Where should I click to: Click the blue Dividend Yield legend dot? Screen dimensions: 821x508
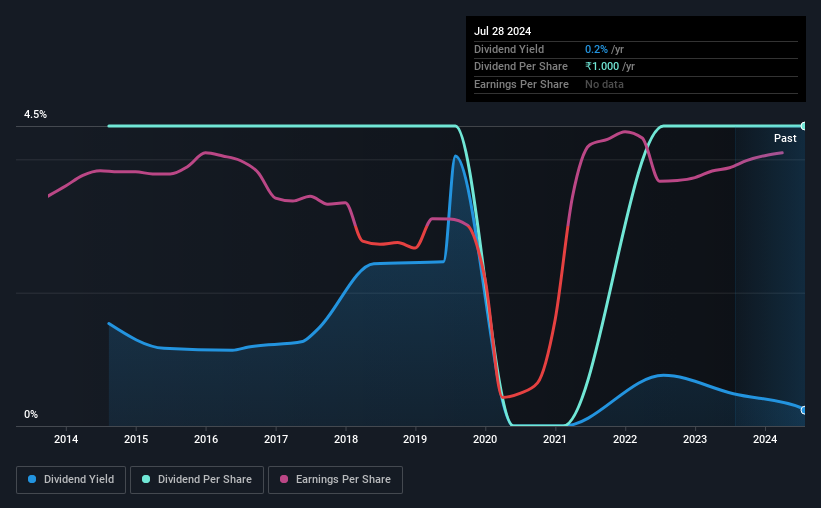tap(32, 479)
